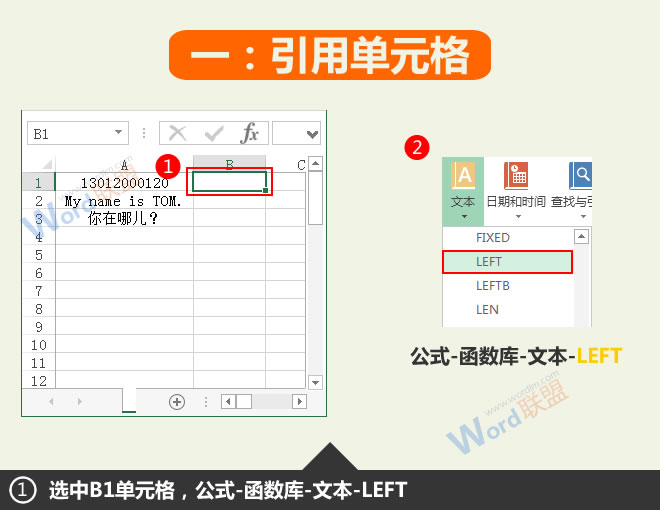Click the function list scroll up arrow
Image resolution: width=660 pixels, height=510 pixels.
(x=581, y=236)
